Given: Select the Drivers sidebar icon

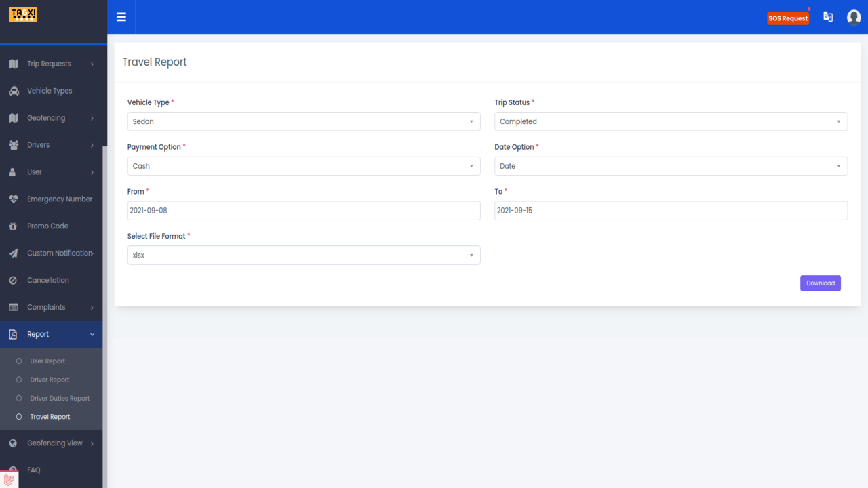Looking at the screenshot, I should point(12,145).
